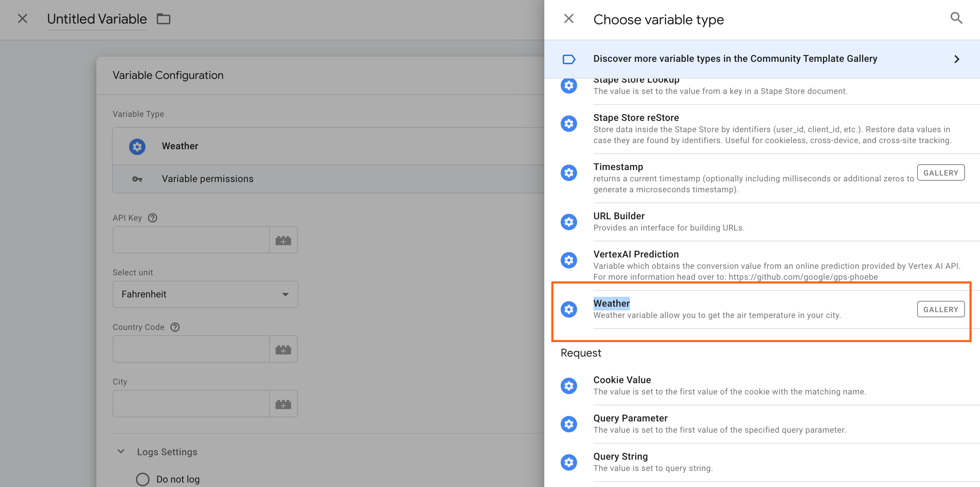Insert variable into Country Code field

pos(283,349)
